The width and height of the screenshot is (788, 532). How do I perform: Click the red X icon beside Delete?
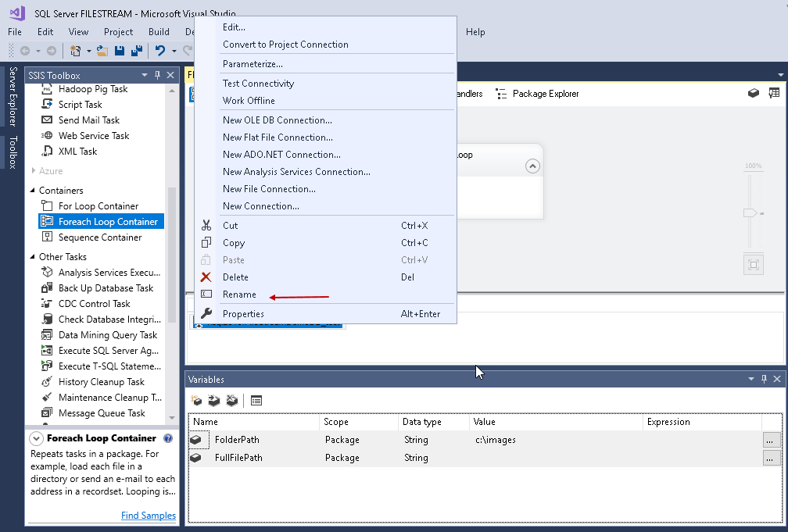pos(206,277)
